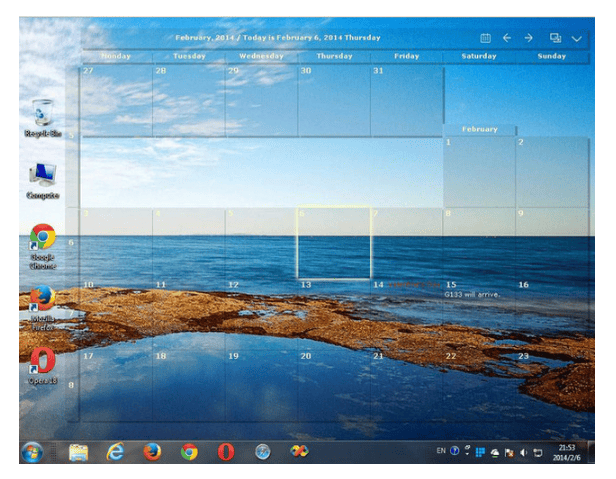Select the February 9 calendar cell
The height and width of the screenshot is (479, 616).
[x=552, y=244]
